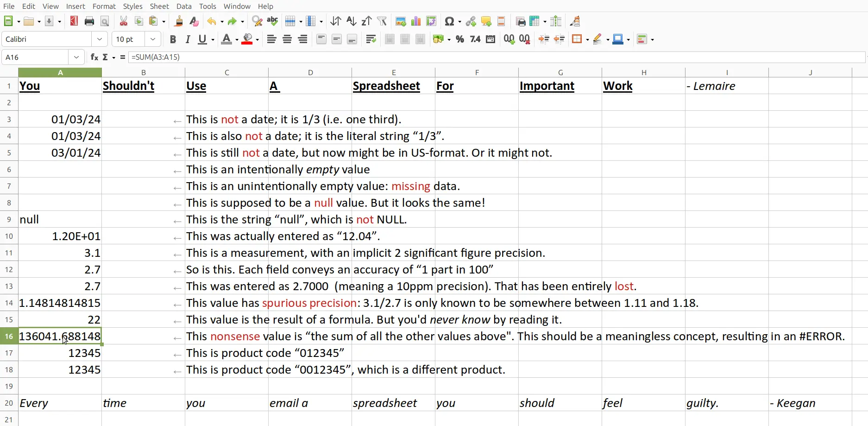Click the New spreadsheet icon
868x426 pixels.
tap(8, 21)
